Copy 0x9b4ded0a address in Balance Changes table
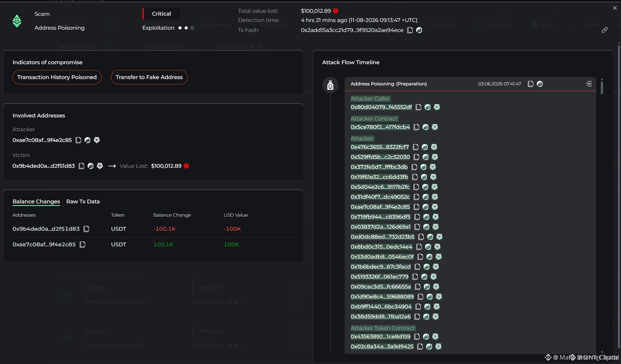 coord(87,229)
